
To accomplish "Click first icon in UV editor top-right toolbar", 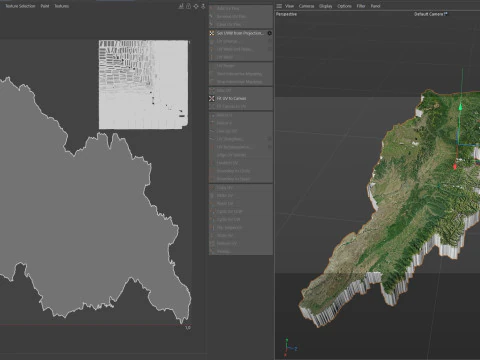I will coord(181,6).
